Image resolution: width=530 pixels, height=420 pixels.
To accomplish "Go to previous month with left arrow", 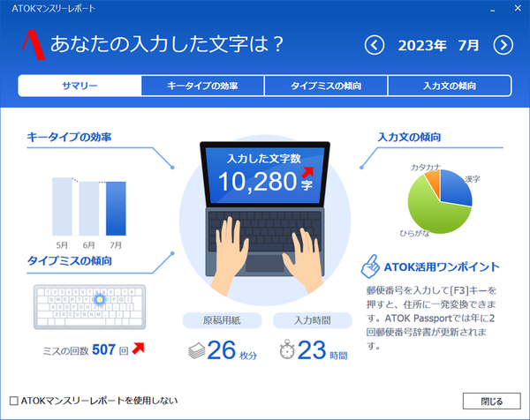I will pyautogui.click(x=375, y=45).
